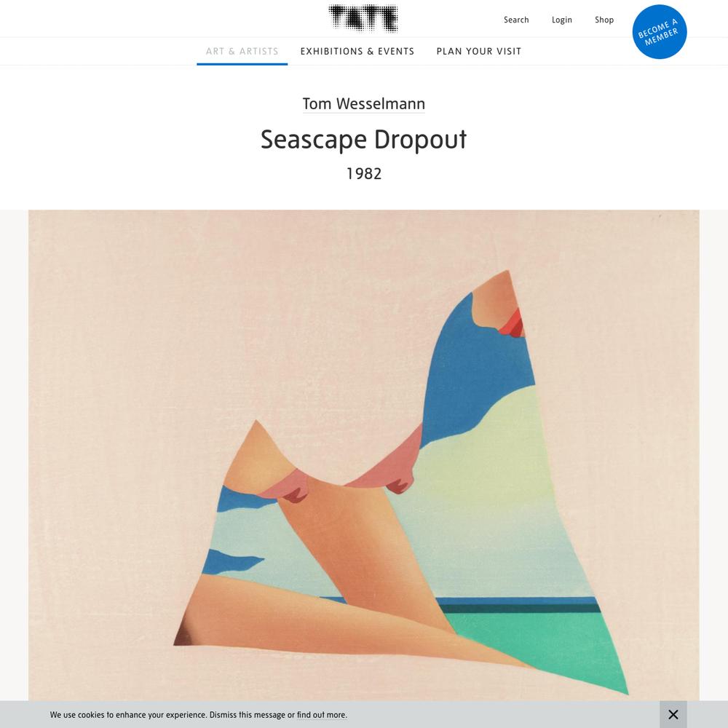
Task: Open the Plan Your Visit menu
Action: (x=479, y=51)
